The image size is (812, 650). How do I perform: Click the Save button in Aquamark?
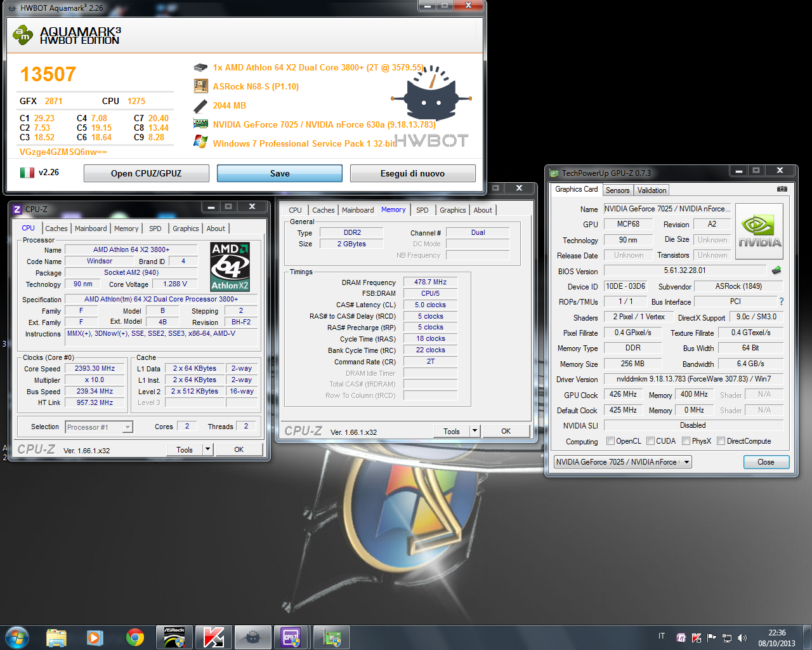(x=280, y=173)
